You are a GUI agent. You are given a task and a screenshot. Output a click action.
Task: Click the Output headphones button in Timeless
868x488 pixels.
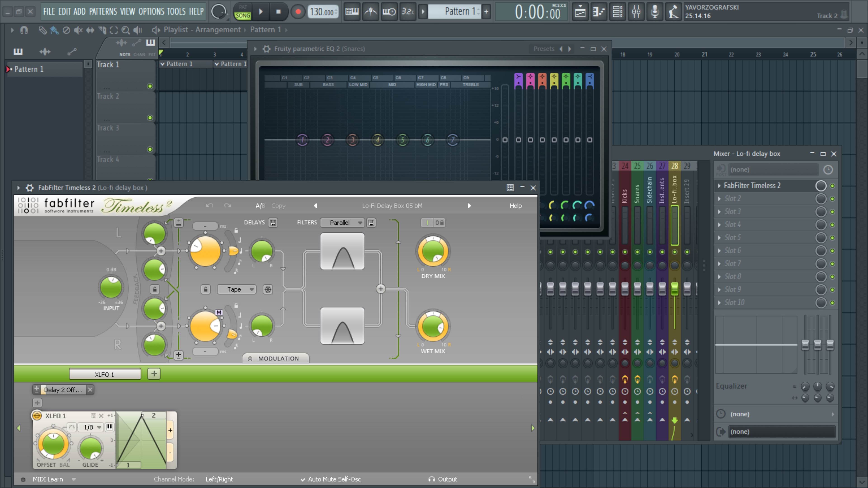(x=443, y=480)
